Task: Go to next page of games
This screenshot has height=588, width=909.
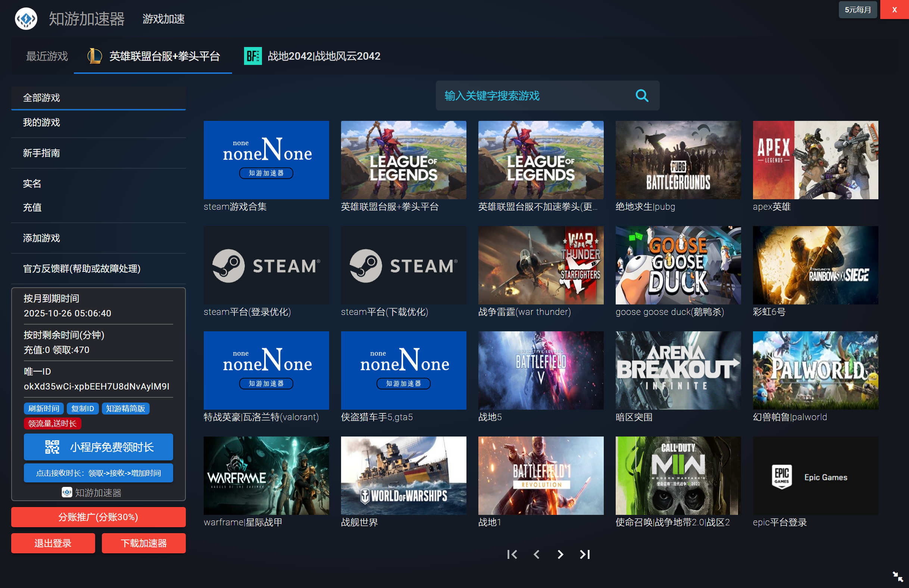Action: pos(560,554)
